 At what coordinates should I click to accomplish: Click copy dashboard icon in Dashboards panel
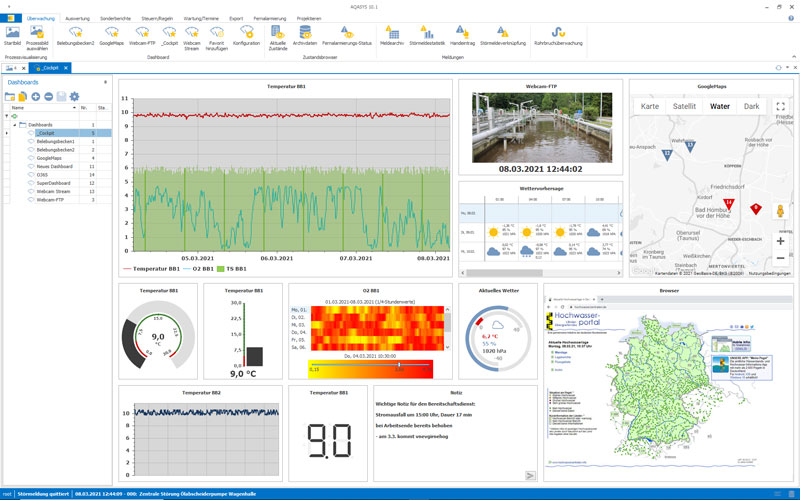(22, 96)
